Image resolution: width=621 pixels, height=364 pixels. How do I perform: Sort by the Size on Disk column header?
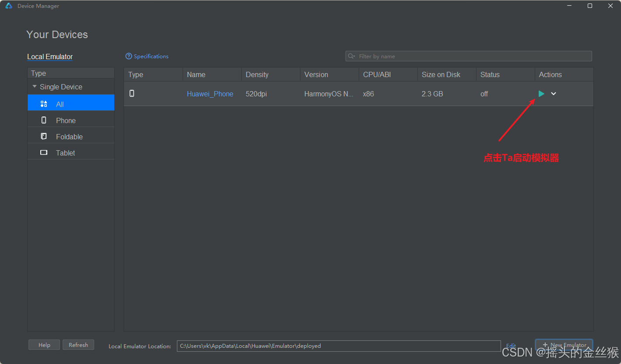447,74
